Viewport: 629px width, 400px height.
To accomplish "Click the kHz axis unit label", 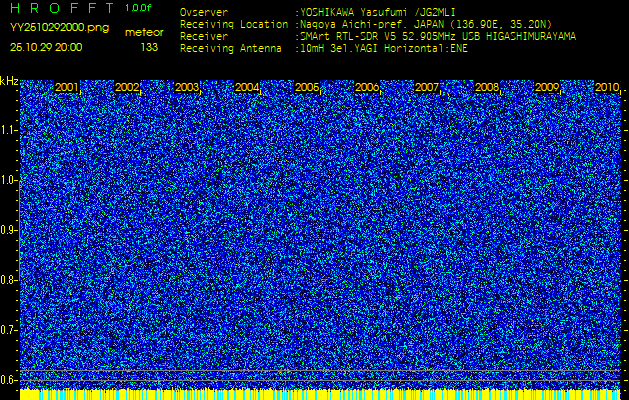I will click(9, 81).
